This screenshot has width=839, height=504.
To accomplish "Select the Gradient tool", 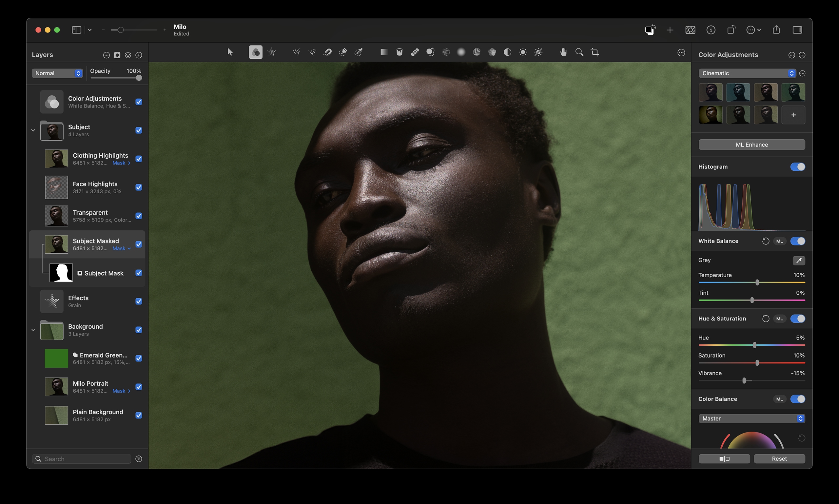I will point(383,52).
